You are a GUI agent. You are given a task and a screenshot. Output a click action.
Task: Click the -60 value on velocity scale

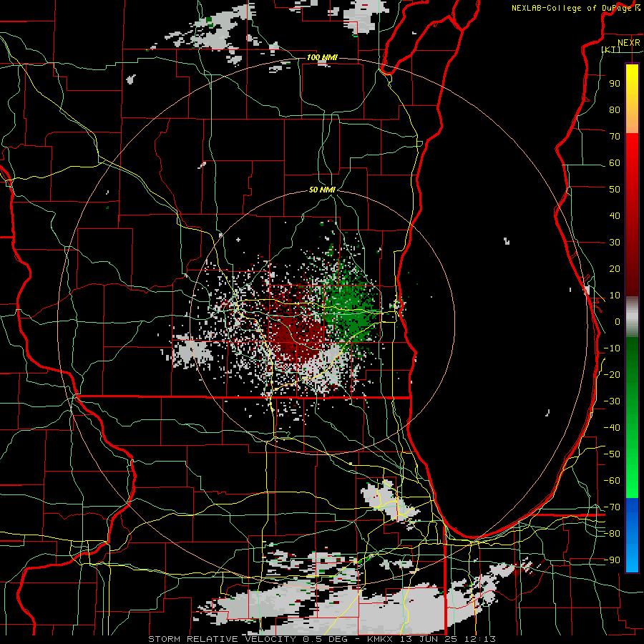tap(612, 481)
